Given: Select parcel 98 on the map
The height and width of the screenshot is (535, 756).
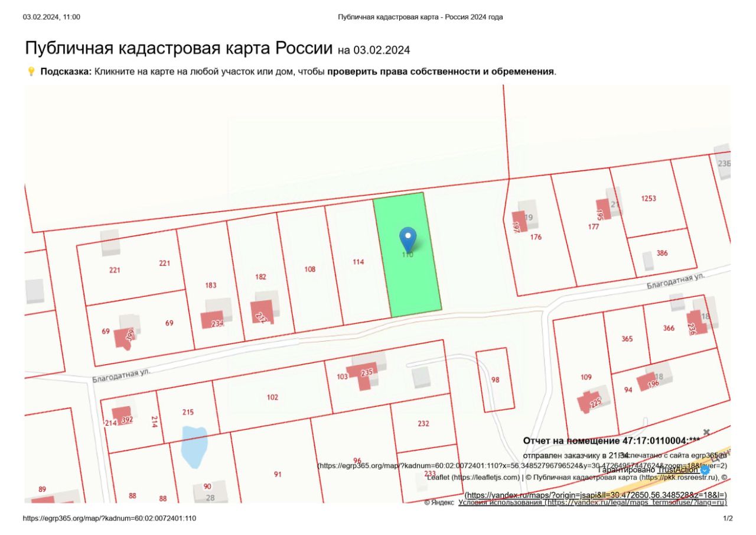Looking at the screenshot, I should [x=495, y=380].
